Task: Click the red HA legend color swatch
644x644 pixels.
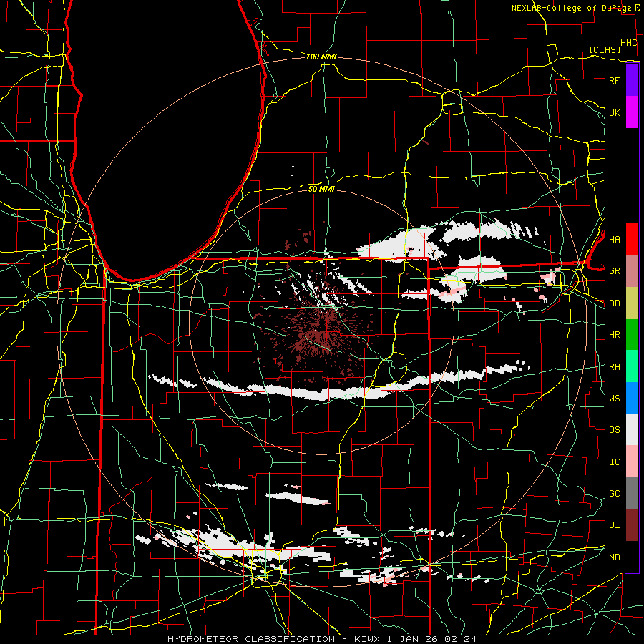Action: click(x=632, y=239)
